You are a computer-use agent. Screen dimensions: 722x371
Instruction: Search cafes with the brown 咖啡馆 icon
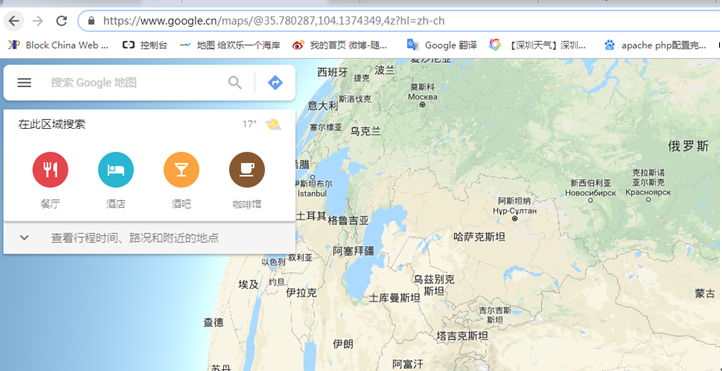[x=247, y=170]
